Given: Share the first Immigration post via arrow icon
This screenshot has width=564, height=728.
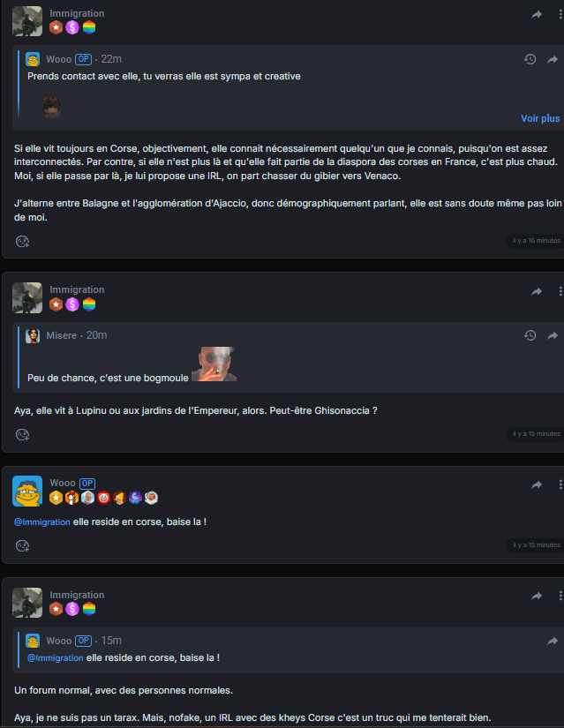Looking at the screenshot, I should [537, 14].
